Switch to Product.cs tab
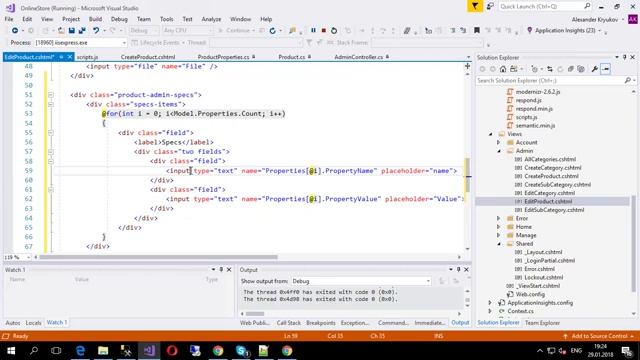Image resolution: width=640 pixels, height=360 pixels. 291,57
